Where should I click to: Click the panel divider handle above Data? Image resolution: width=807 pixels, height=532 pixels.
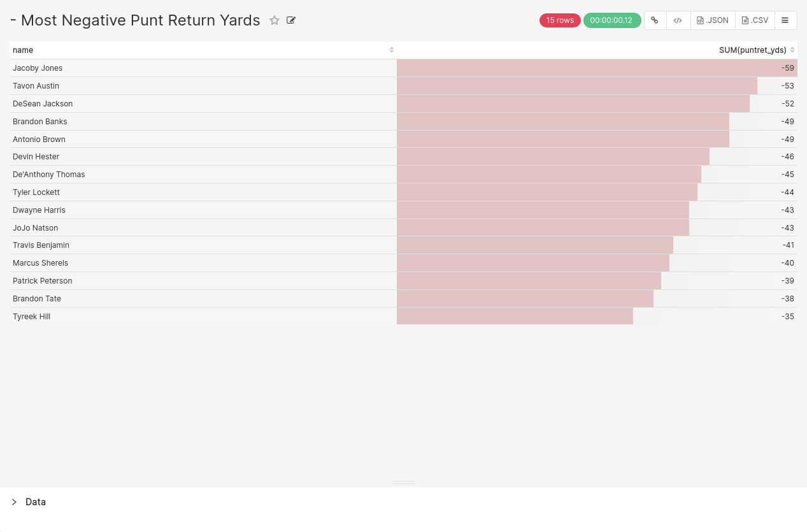pyautogui.click(x=404, y=483)
